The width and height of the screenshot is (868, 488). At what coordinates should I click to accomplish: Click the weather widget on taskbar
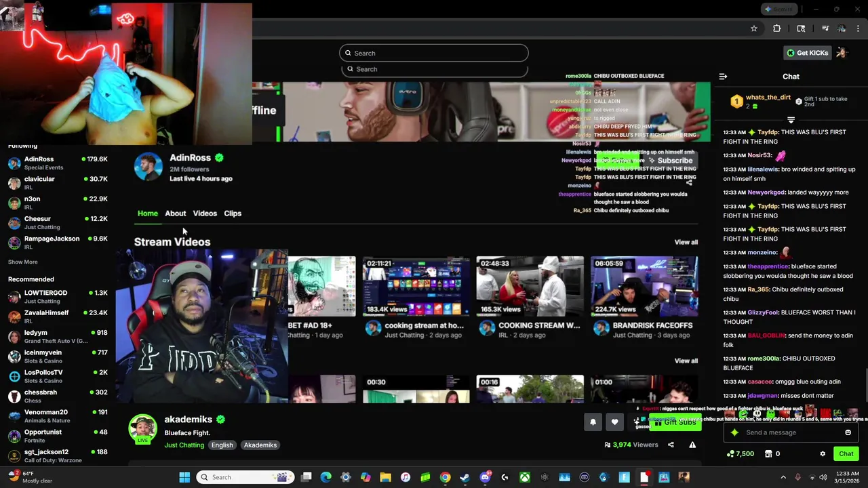(28, 477)
